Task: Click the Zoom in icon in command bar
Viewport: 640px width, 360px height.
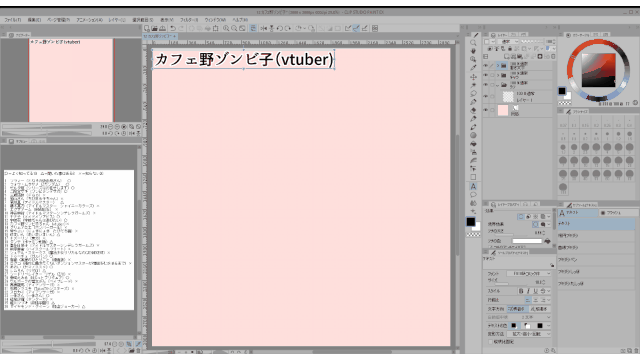Action: (x=226, y=29)
